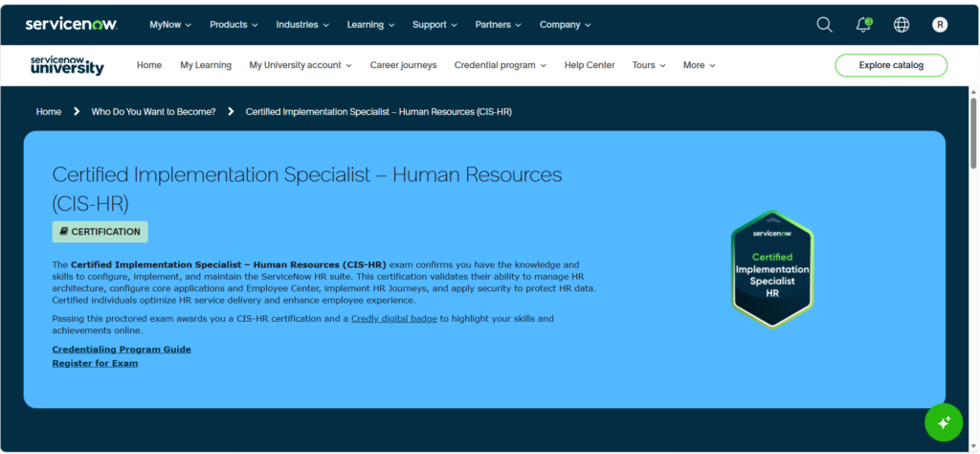Image resolution: width=980 pixels, height=454 pixels.
Task: Open the notifications bell icon
Action: point(864,25)
